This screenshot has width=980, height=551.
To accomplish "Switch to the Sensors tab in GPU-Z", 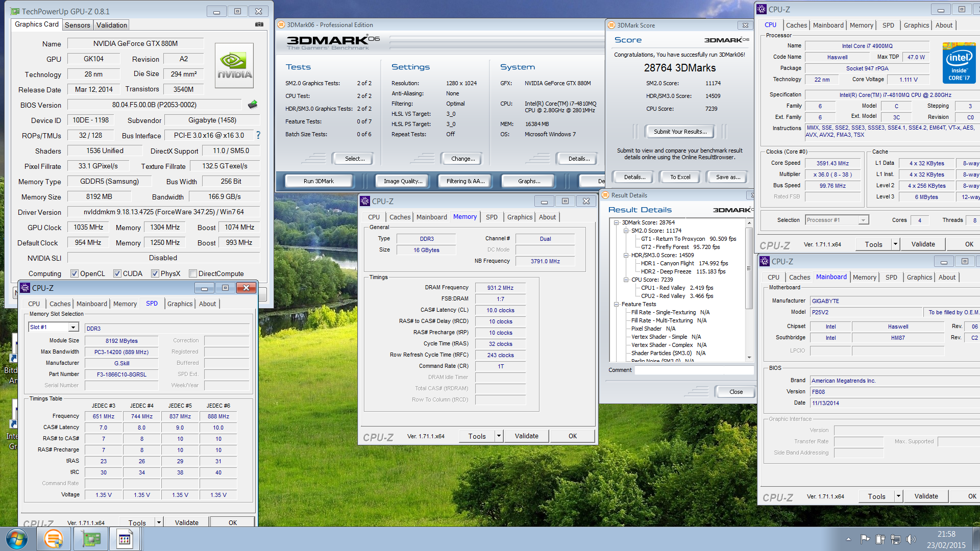I will click(78, 25).
